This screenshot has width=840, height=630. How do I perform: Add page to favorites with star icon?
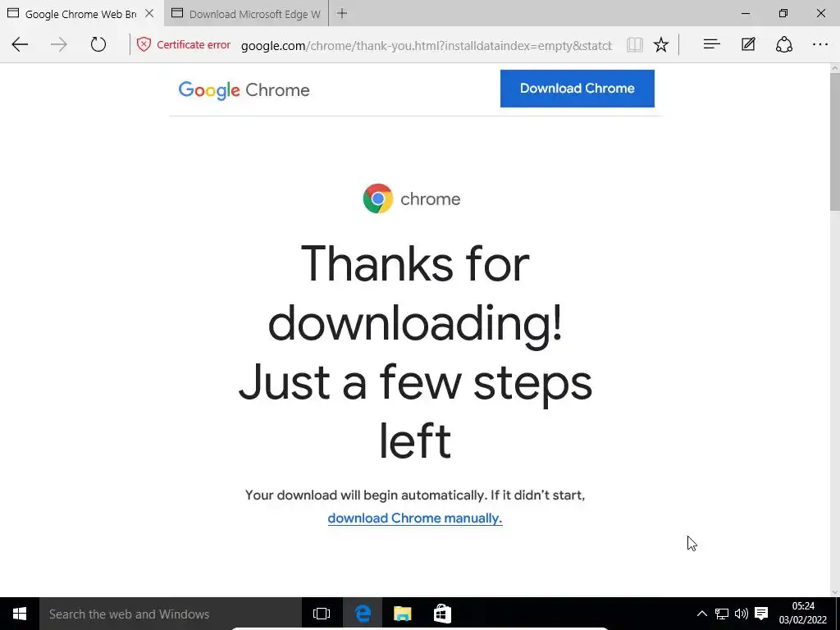pyautogui.click(x=661, y=45)
